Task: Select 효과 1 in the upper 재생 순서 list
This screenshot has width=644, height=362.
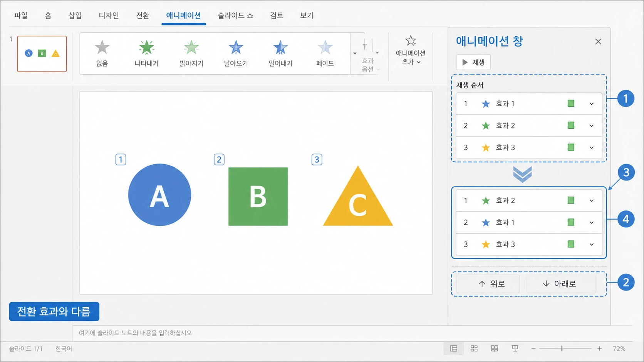Action: pyautogui.click(x=529, y=103)
